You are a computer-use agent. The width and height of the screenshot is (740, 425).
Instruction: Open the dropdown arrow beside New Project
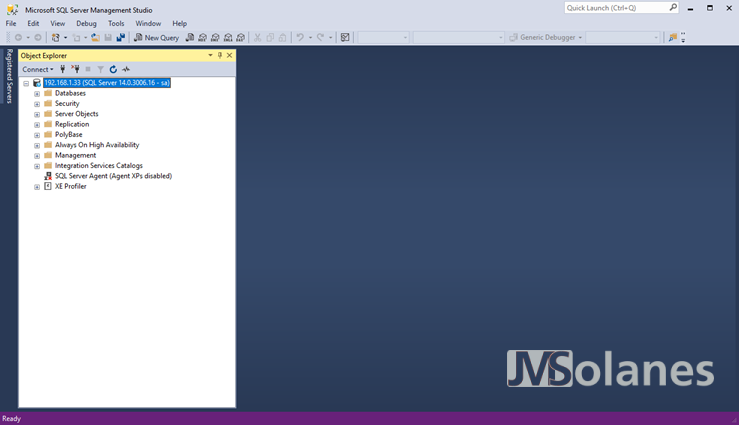pos(66,38)
